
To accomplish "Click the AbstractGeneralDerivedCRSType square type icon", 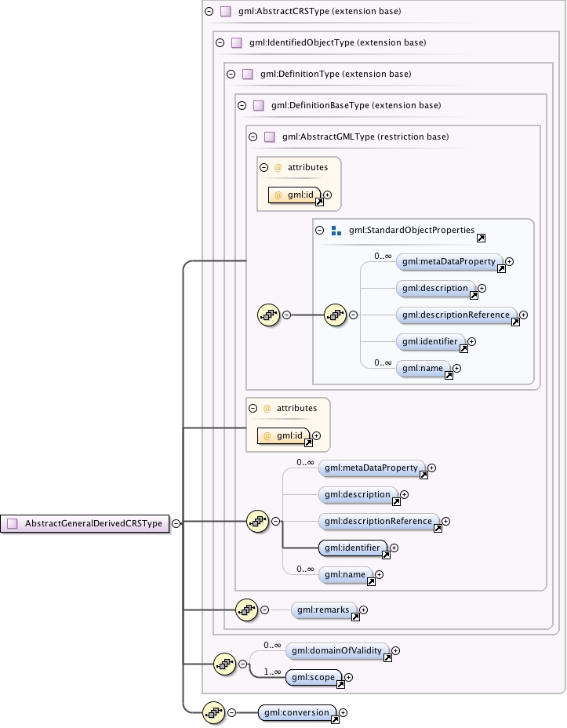I will tap(13, 523).
